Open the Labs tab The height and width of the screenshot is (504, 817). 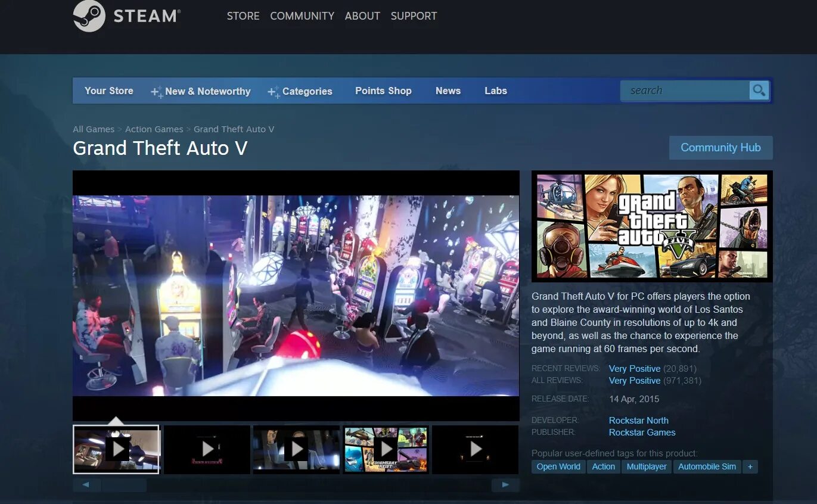[x=496, y=91]
